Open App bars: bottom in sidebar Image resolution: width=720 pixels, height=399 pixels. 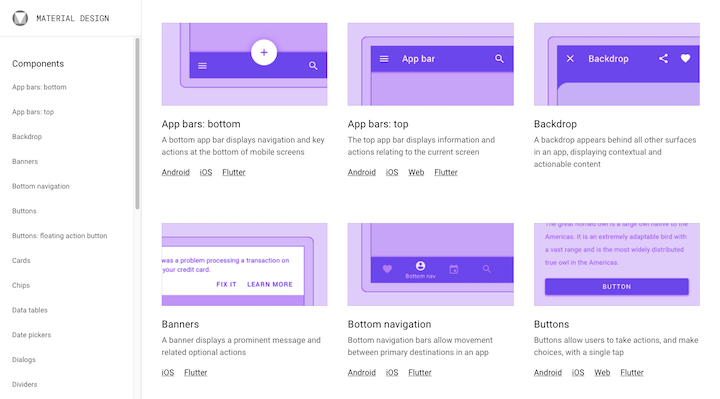(x=39, y=87)
